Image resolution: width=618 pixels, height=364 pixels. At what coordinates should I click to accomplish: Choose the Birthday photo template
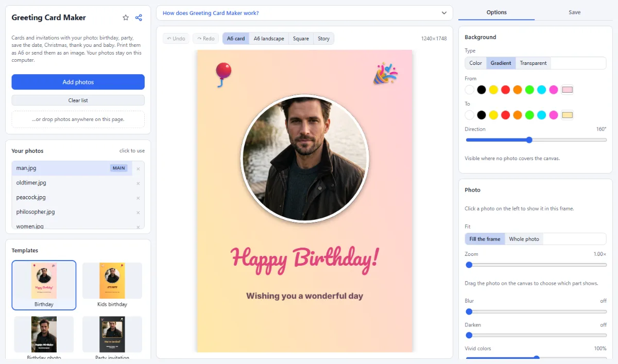[44, 337]
